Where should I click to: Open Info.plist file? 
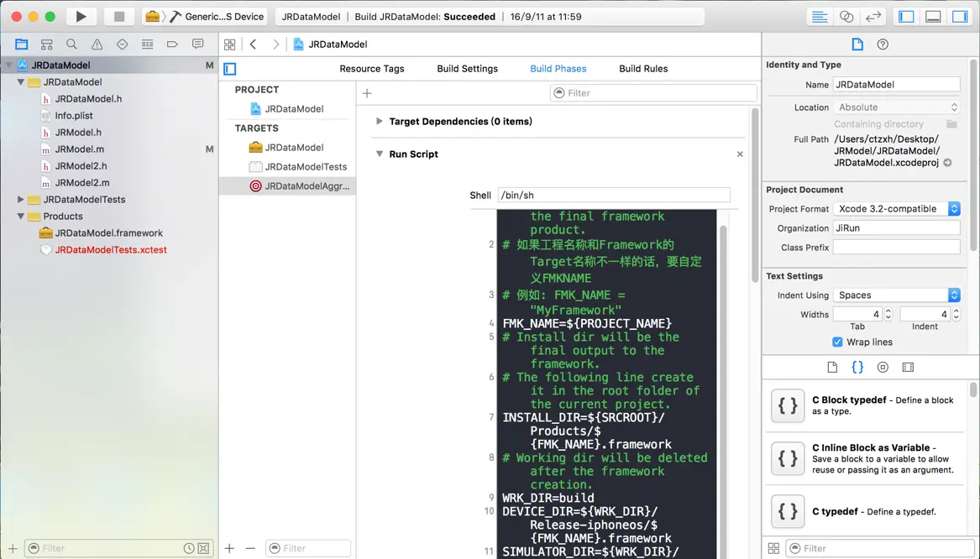74,116
